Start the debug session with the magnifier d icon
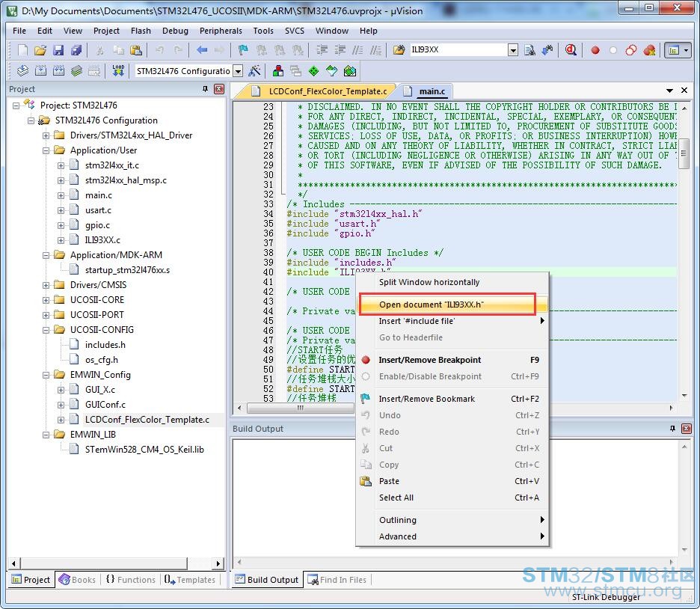Screen dimensions: 700x609 point(571,50)
